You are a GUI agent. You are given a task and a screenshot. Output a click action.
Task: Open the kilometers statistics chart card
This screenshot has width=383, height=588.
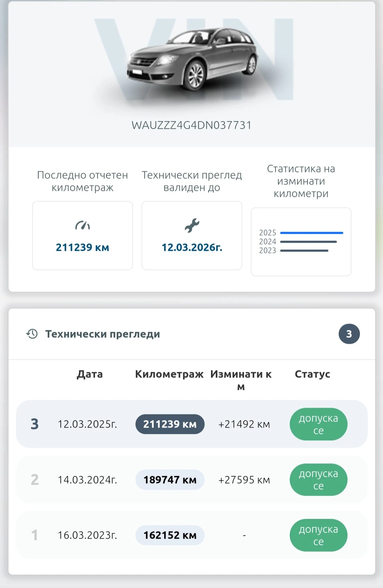click(301, 242)
